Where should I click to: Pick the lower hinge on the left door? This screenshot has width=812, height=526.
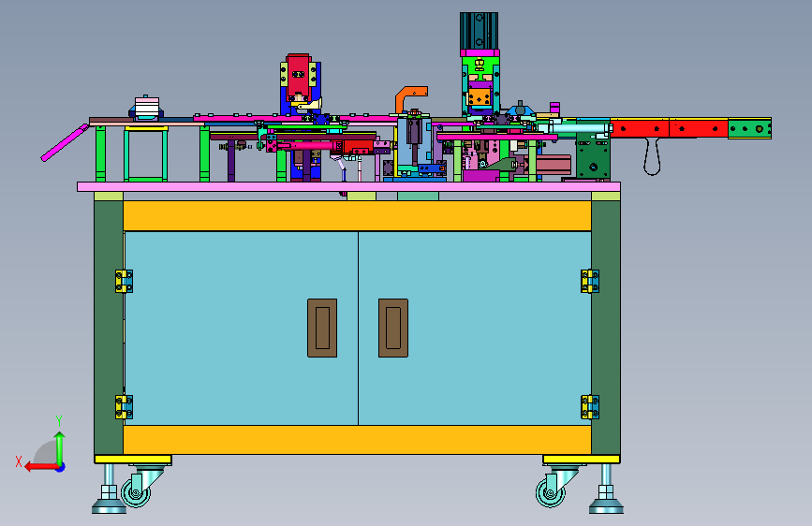[124, 407]
